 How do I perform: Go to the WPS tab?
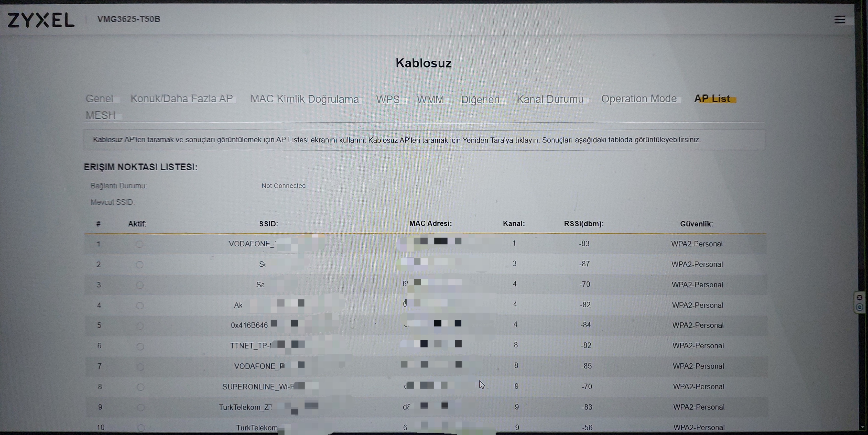point(387,99)
